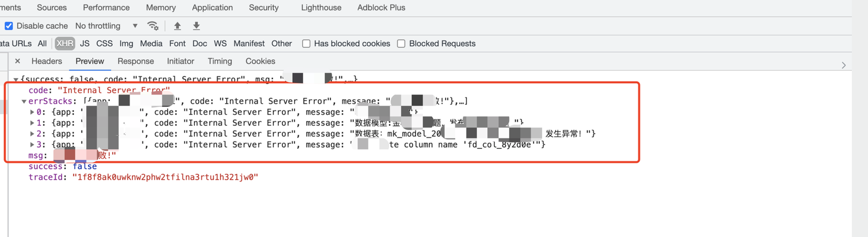Viewport: 868px width, 237px height.
Task: Toggle the Disable cache checkbox
Action: pos(9,26)
